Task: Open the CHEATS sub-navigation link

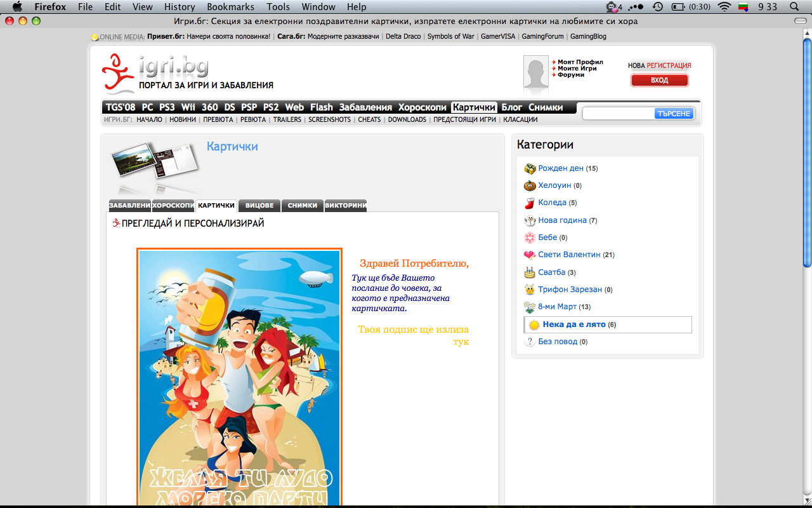Action: (x=369, y=119)
